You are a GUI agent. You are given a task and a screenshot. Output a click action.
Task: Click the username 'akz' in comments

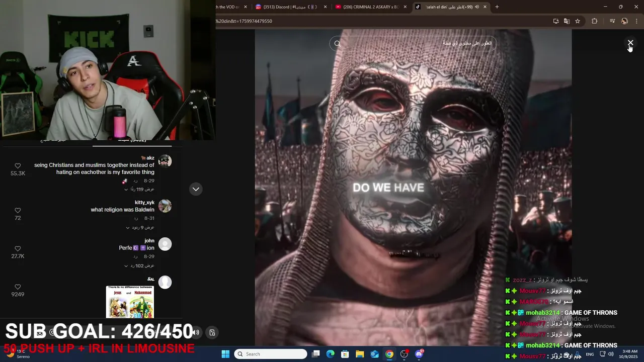click(x=150, y=158)
